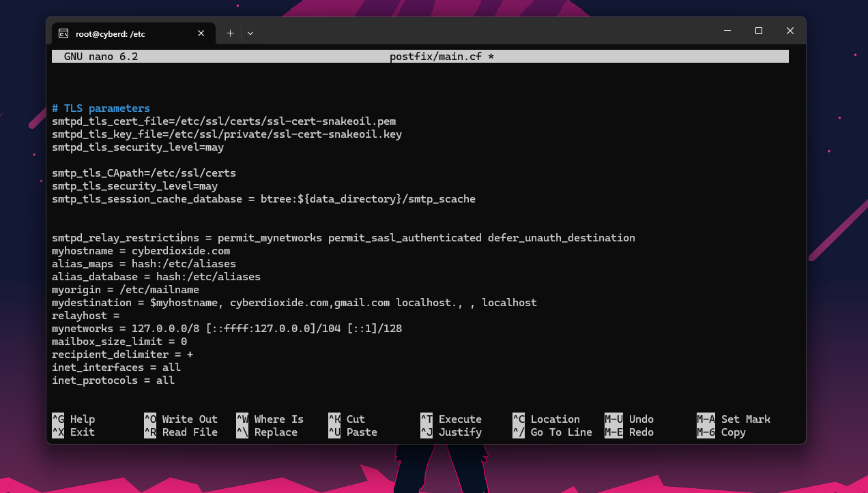Click the ^U Paste shortcut
This screenshot has width=868, height=493.
pos(353,432)
